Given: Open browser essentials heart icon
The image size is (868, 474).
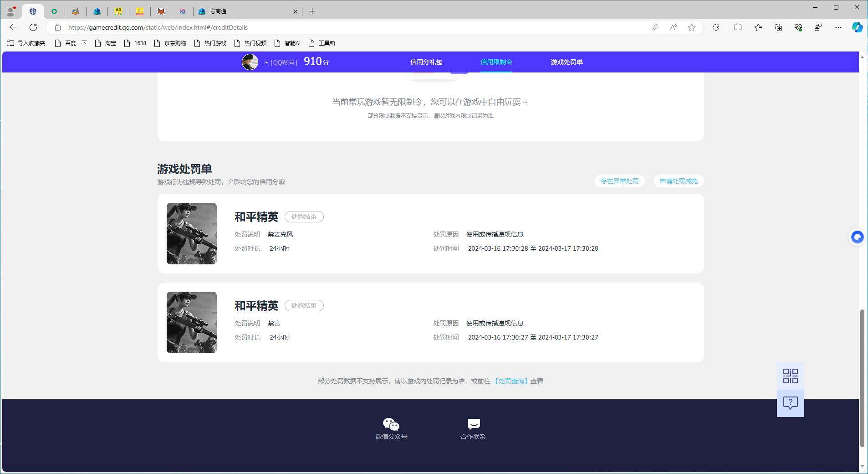Looking at the screenshot, I should coord(798,27).
